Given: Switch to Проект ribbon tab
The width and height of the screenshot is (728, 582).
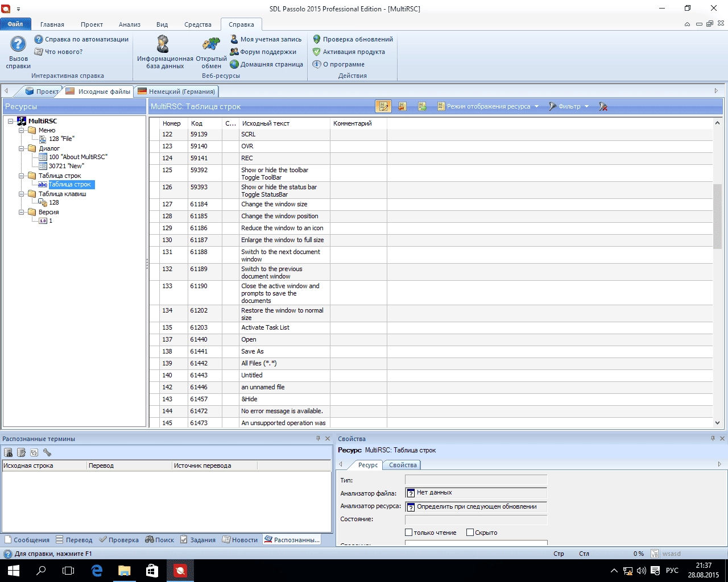Looking at the screenshot, I should (92, 24).
